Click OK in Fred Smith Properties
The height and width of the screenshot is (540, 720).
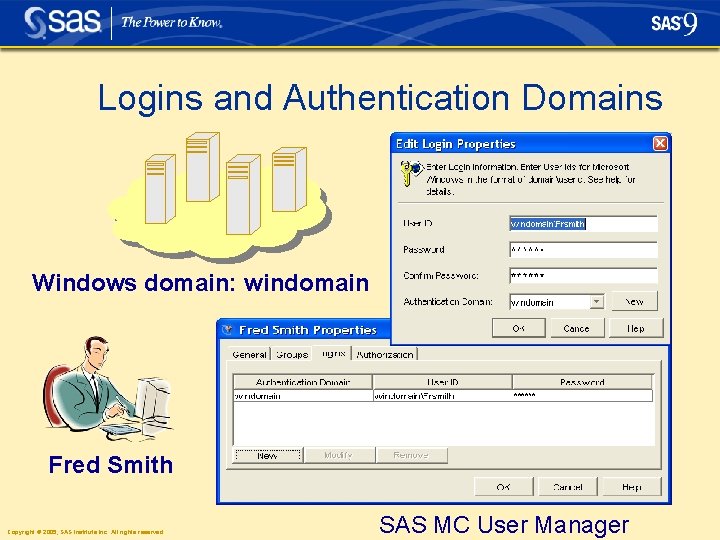coord(504,487)
